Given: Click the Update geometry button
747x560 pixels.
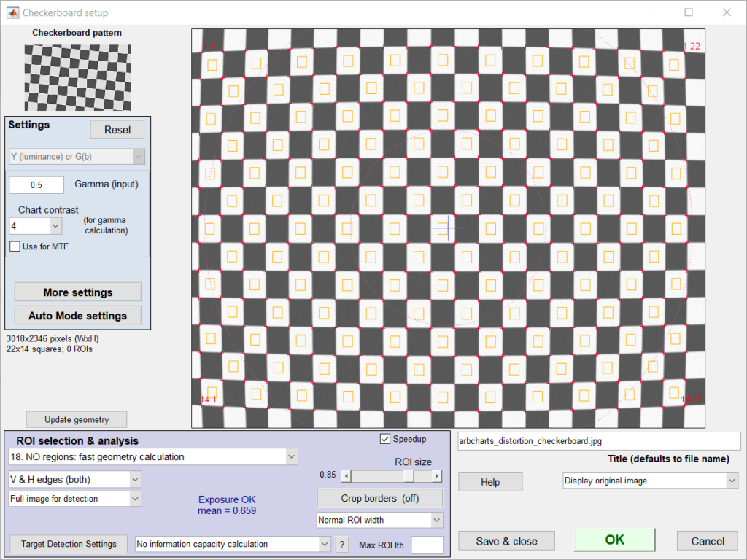Looking at the screenshot, I should (x=76, y=419).
